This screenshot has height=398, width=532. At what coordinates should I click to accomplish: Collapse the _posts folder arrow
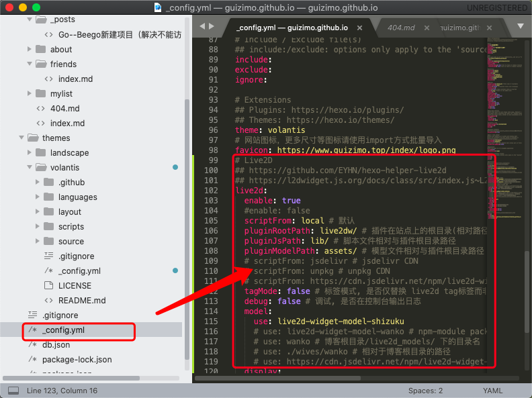(30, 19)
